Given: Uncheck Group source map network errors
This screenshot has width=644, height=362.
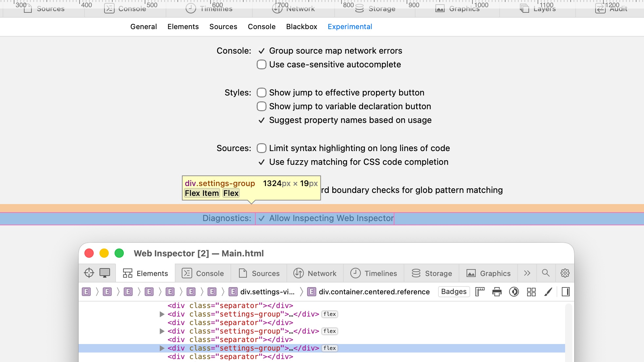Looking at the screenshot, I should [261, 51].
